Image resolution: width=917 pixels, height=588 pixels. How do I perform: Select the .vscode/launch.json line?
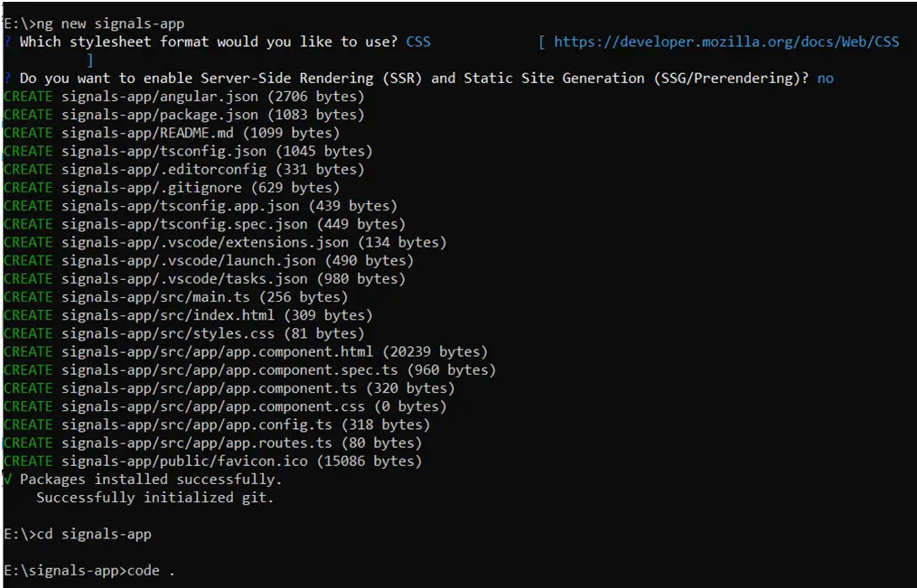click(x=238, y=260)
